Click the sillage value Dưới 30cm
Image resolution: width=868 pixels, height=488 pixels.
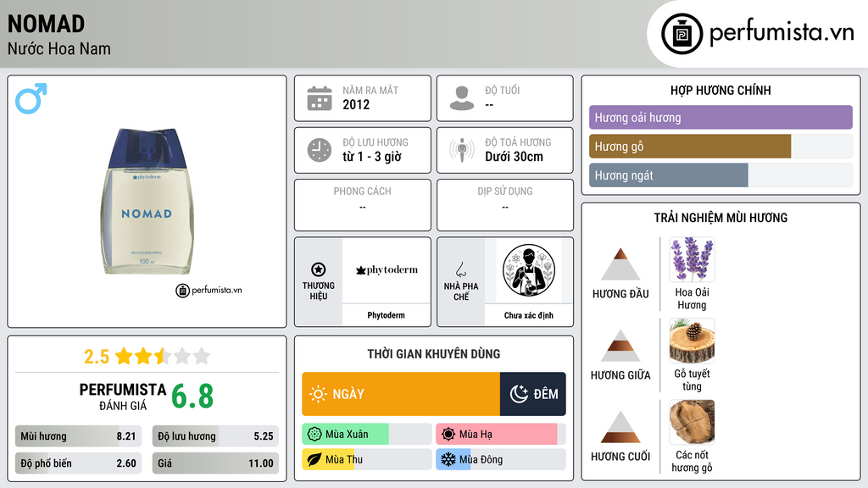coord(515,157)
